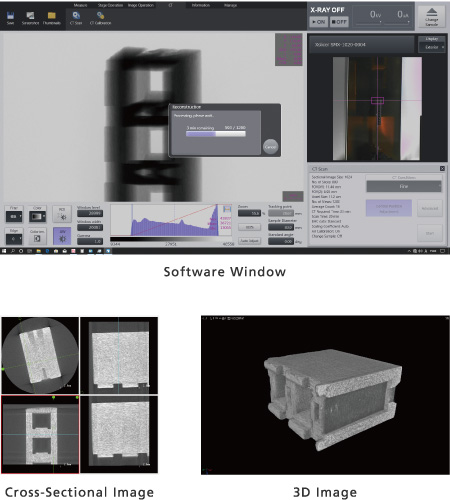Click the reconstruction progress bar
The height and width of the screenshot is (500, 450).
(216, 134)
